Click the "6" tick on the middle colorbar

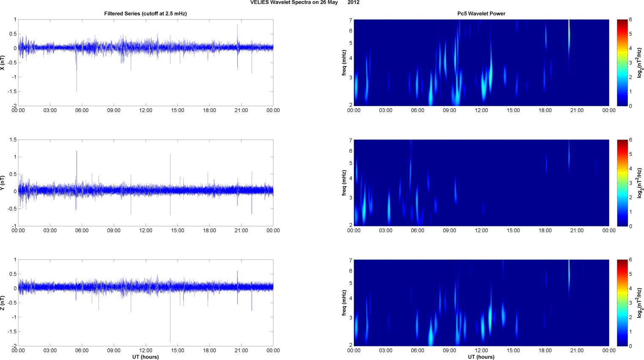630,140
